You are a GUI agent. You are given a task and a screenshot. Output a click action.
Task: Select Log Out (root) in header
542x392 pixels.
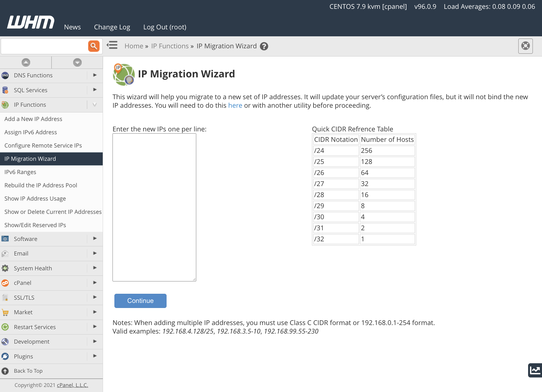(165, 27)
